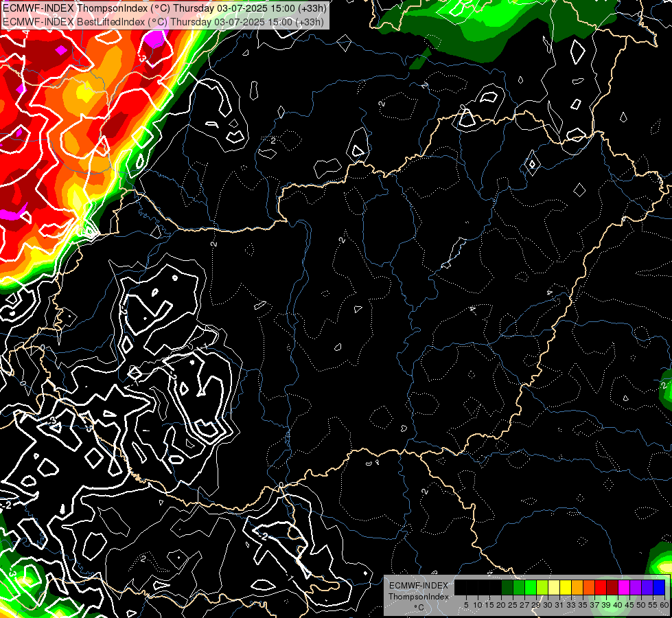Select the dark red 39-40 legend swatch
Image resolution: width=672 pixels, height=618 pixels.
click(x=612, y=588)
